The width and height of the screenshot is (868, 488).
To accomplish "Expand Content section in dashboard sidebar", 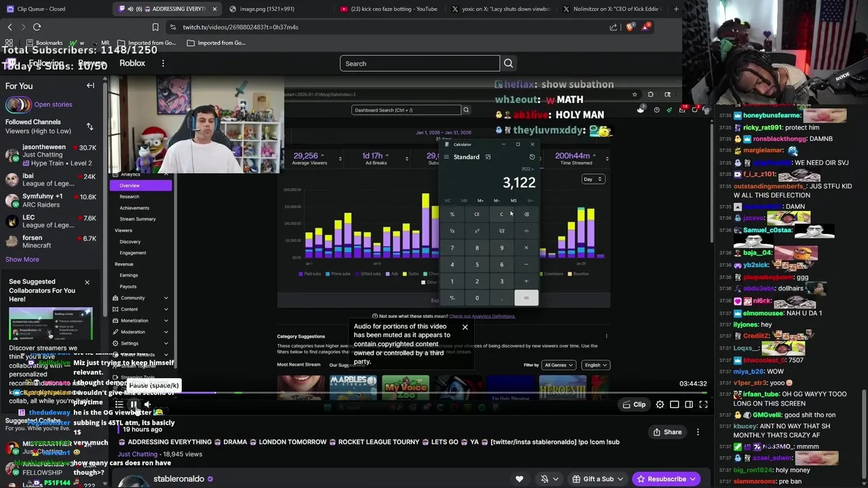I will pos(140,309).
